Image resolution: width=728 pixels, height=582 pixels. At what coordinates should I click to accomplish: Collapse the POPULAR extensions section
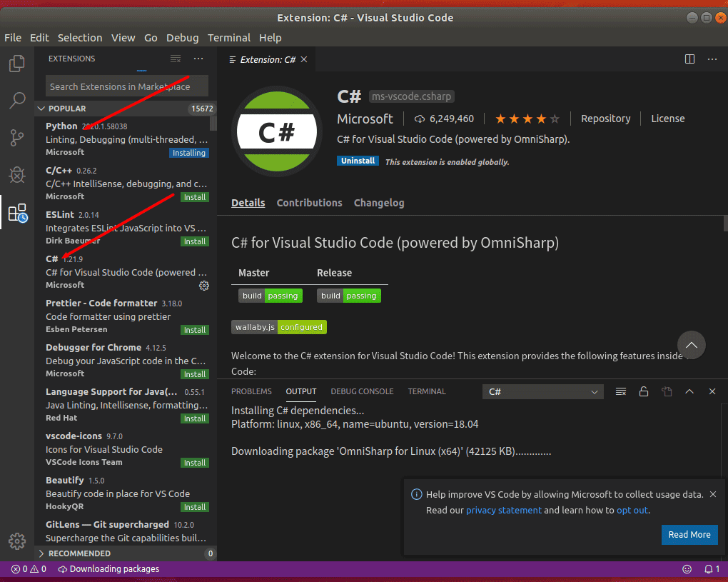click(126, 109)
